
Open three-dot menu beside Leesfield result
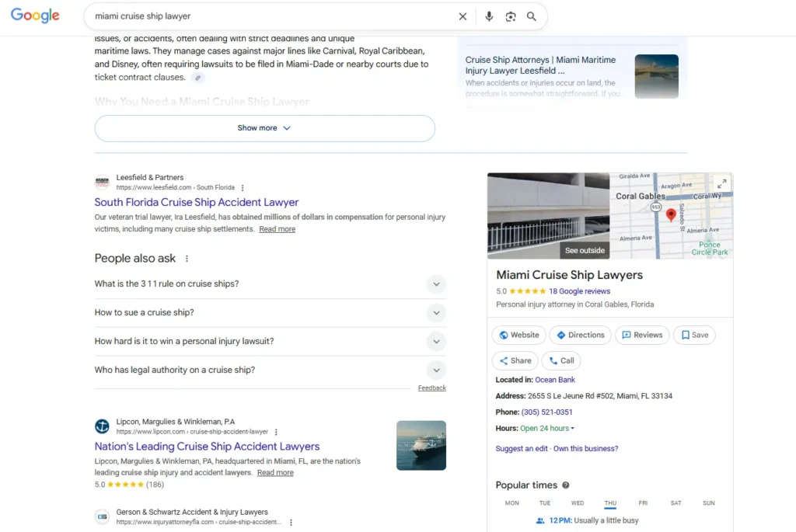click(x=243, y=188)
